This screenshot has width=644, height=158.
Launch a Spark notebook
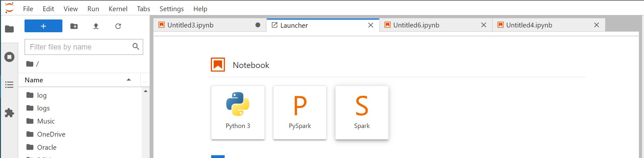pyautogui.click(x=362, y=112)
